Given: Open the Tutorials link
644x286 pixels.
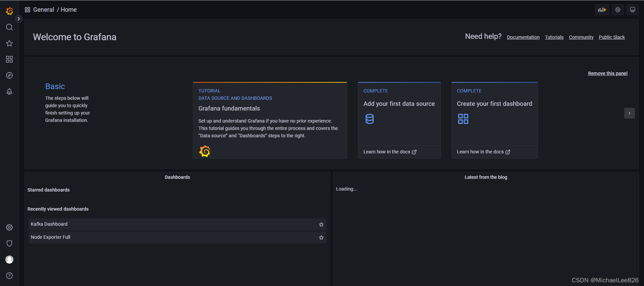Looking at the screenshot, I should [x=554, y=37].
